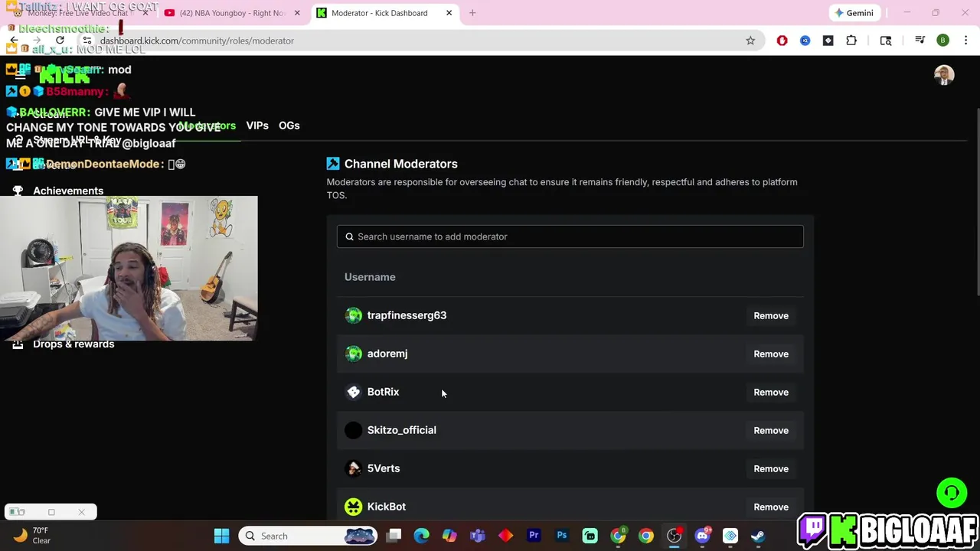Viewport: 980px width, 551px height.
Task: Go back to the previous page
Action: point(14,41)
